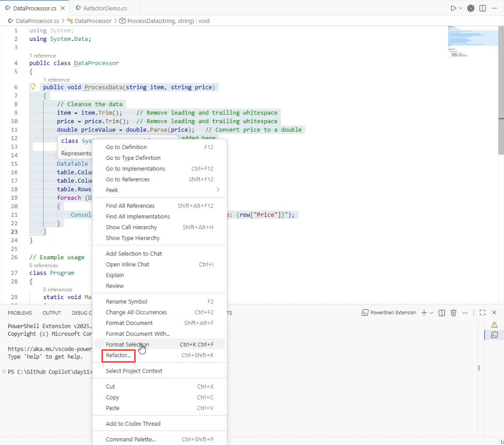Open the DataProcessor class breadcrumb
This screenshot has width=504, height=445.
pos(90,21)
